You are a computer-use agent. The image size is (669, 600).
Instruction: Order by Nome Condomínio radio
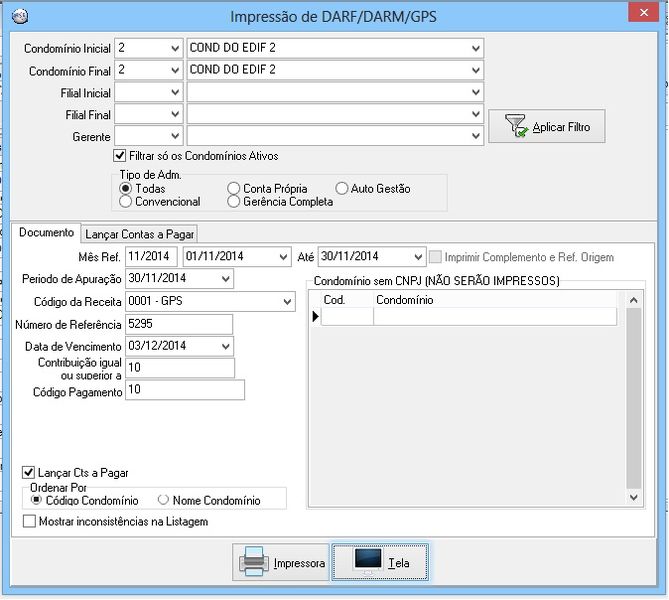click(163, 500)
